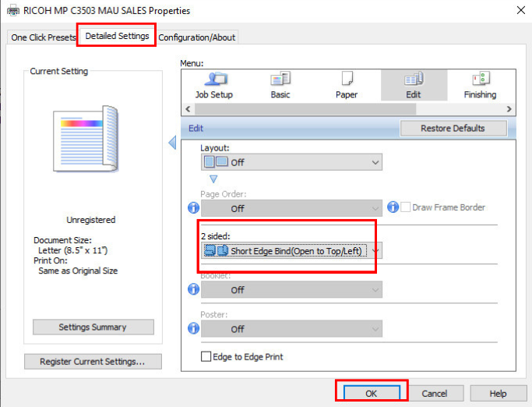The image size is (532, 407).
Task: Switch to One Click Presets tab
Action: pyautogui.click(x=43, y=37)
